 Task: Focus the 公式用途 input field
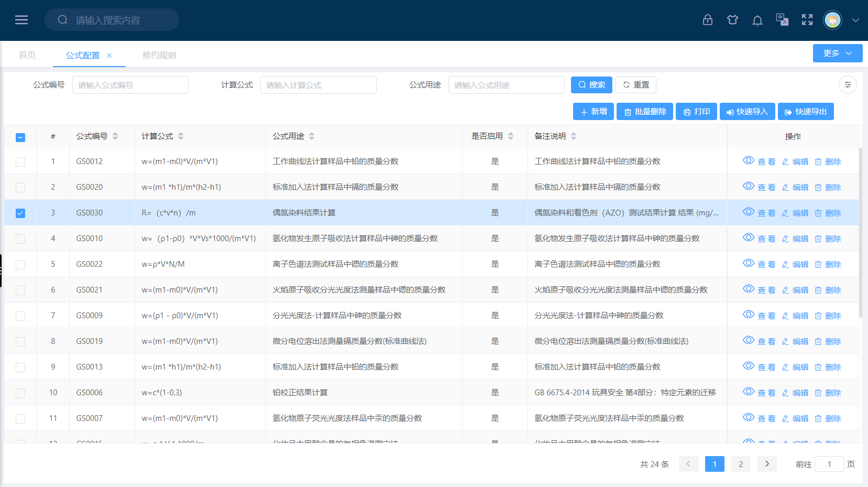pyautogui.click(x=507, y=85)
